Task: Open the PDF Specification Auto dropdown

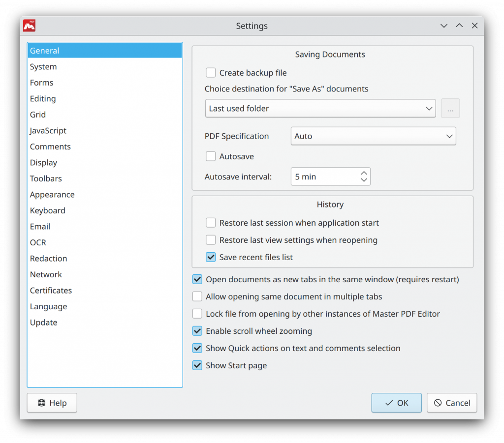Action: click(x=373, y=136)
